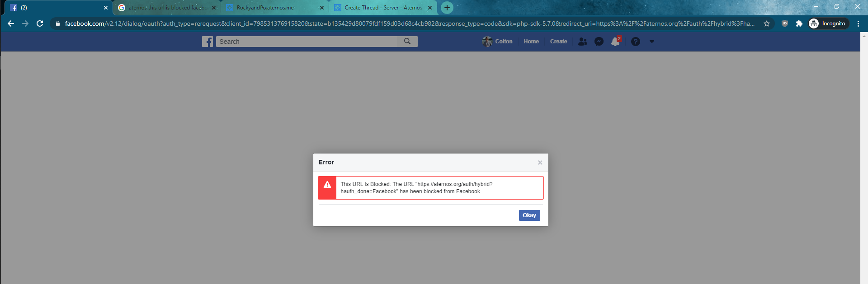Open Notifications bell icon
868x284 pixels.
(x=615, y=42)
